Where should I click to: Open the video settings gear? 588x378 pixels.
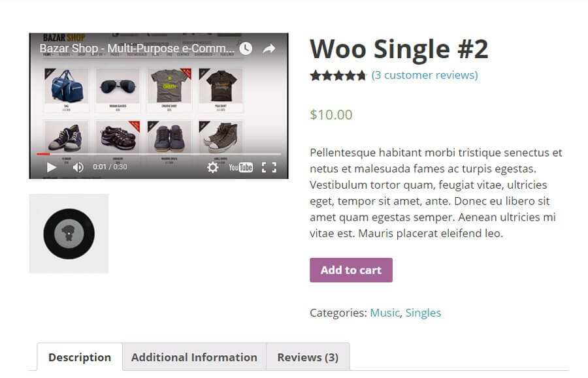(213, 167)
